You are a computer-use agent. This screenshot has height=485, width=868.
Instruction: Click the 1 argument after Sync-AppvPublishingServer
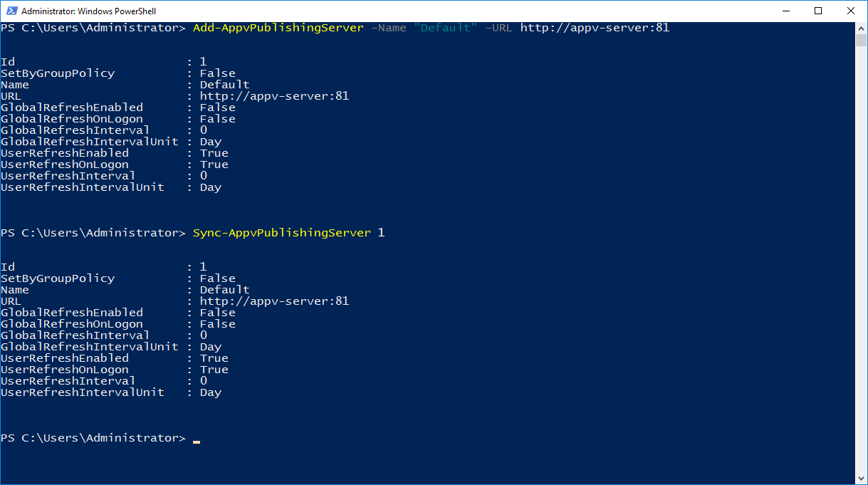pyautogui.click(x=382, y=233)
